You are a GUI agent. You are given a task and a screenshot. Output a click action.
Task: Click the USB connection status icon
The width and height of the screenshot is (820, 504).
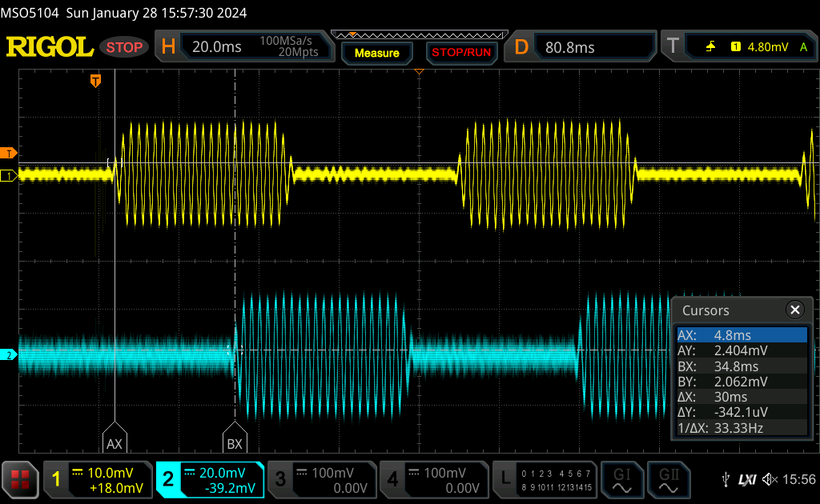point(726,479)
